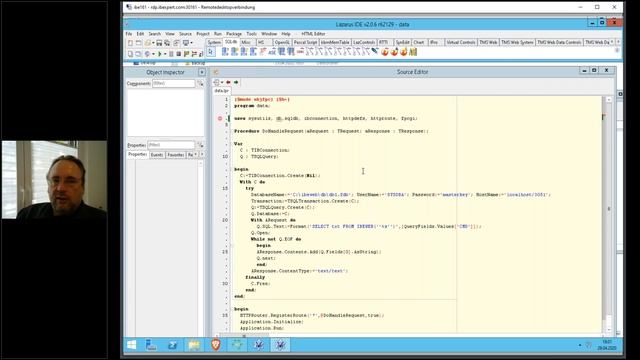Open the desktop layout dropdown arrow

click(191, 42)
